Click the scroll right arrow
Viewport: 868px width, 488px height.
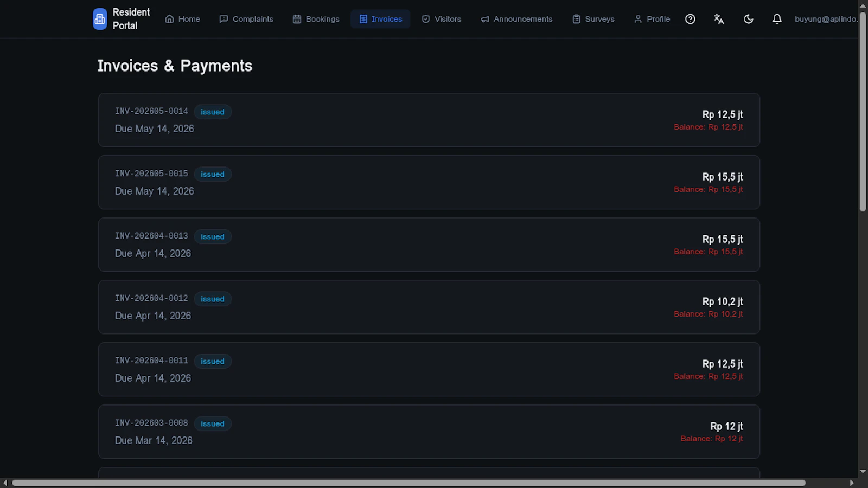click(x=852, y=483)
